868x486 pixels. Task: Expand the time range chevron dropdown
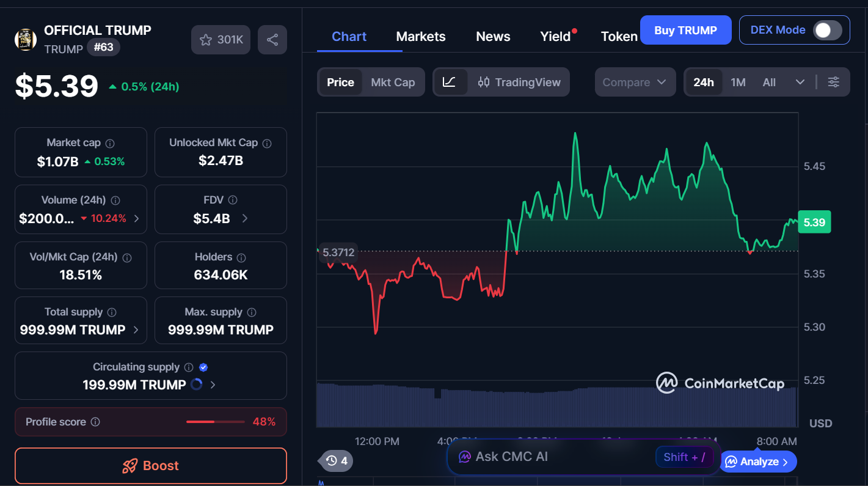click(800, 82)
